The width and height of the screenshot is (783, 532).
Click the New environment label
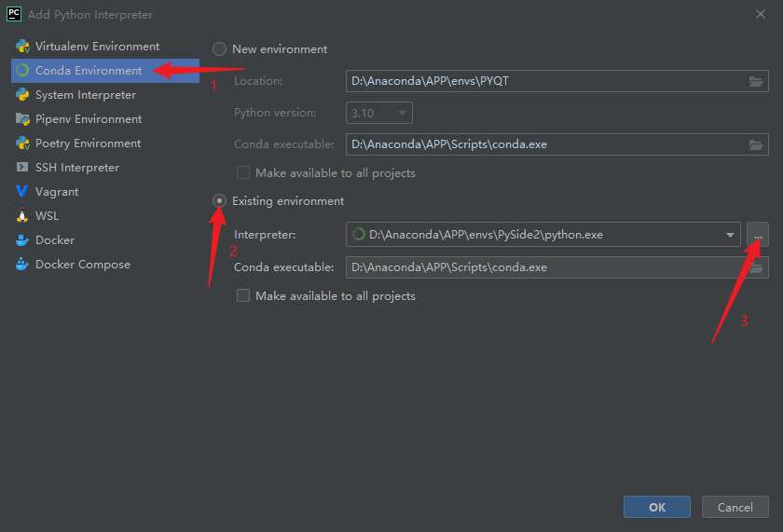280,48
